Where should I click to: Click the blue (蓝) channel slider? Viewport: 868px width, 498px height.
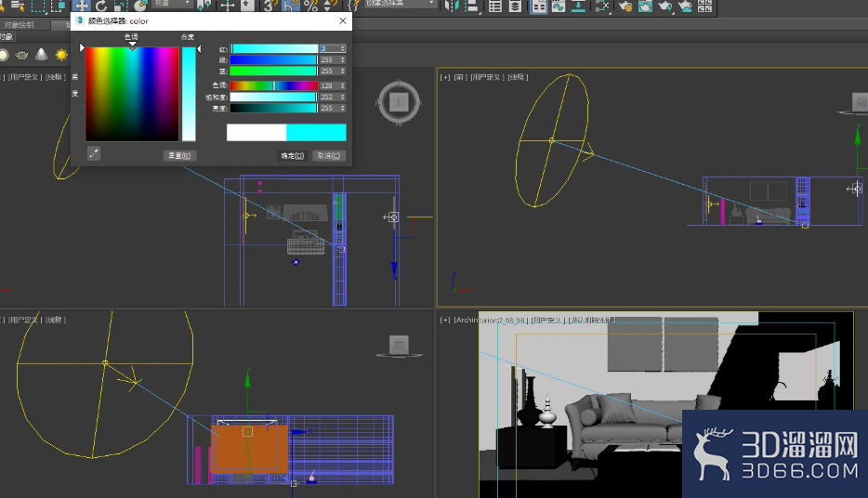tap(274, 71)
